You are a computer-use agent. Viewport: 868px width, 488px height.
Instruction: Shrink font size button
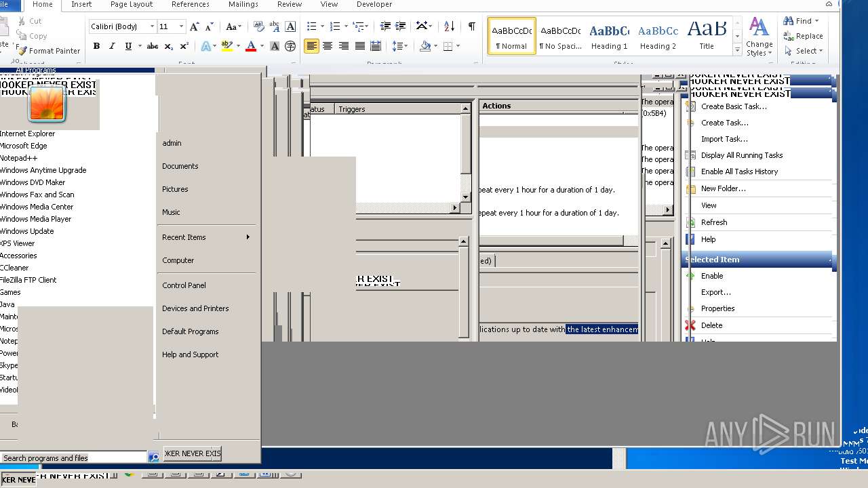point(210,26)
